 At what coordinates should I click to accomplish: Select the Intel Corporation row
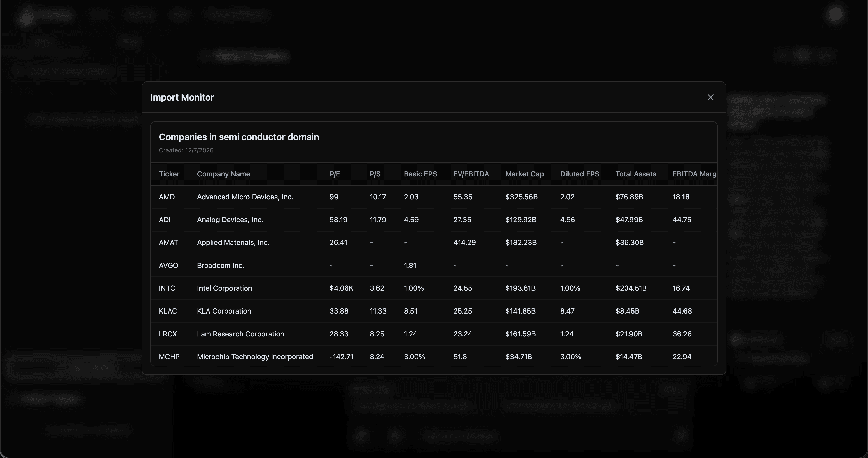click(224, 288)
